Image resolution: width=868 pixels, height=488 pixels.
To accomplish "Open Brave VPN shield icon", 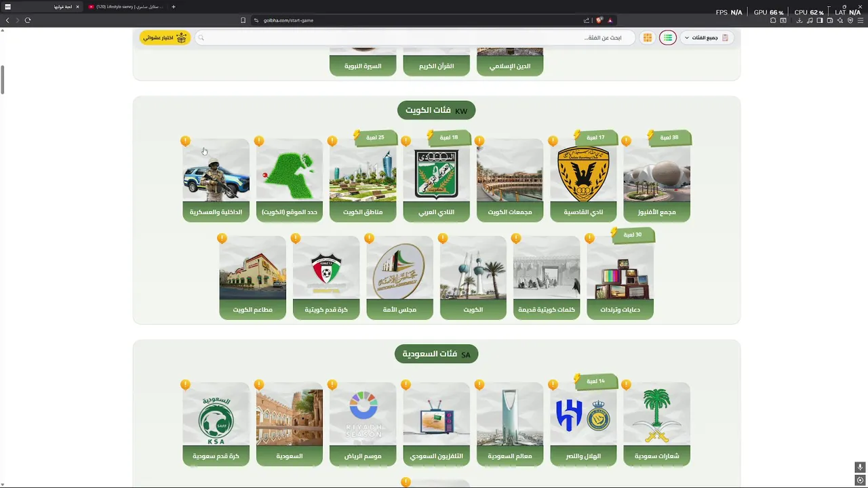I will (x=850, y=20).
